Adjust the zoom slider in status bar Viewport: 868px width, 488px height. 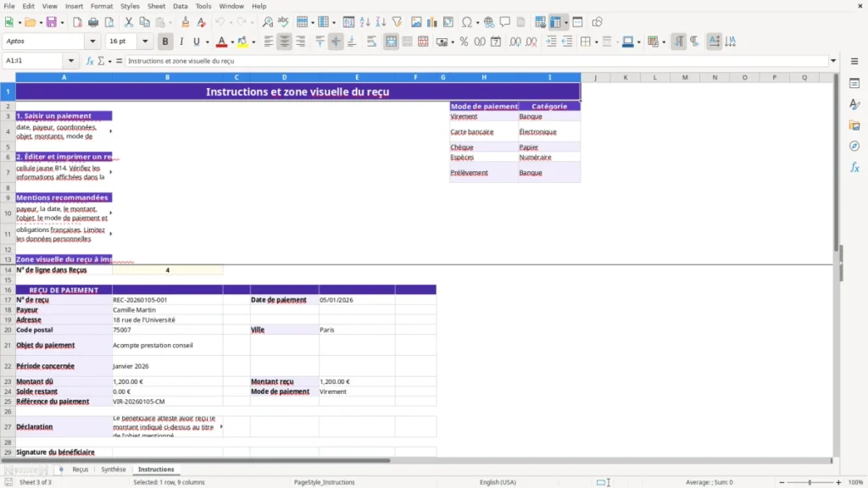pyautogui.click(x=810, y=482)
